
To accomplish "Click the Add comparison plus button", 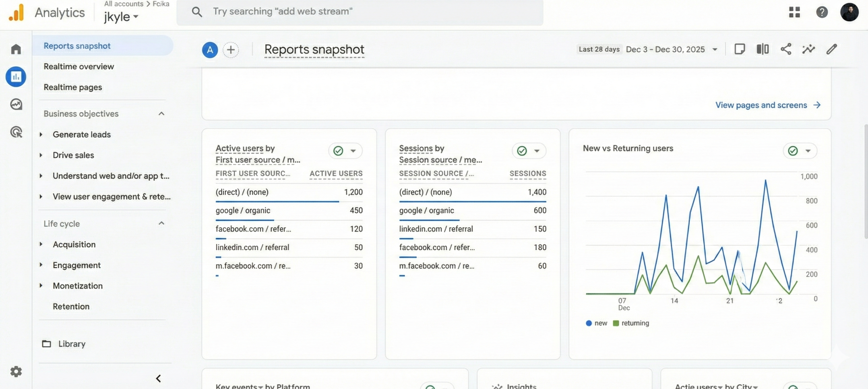I will point(231,50).
